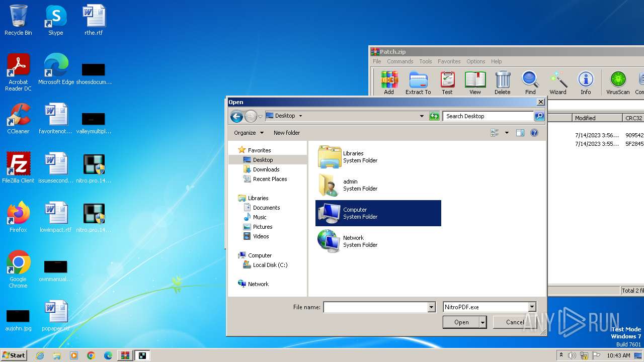Select the Computer system folder in file list
This screenshot has width=644, height=362.
click(x=378, y=213)
